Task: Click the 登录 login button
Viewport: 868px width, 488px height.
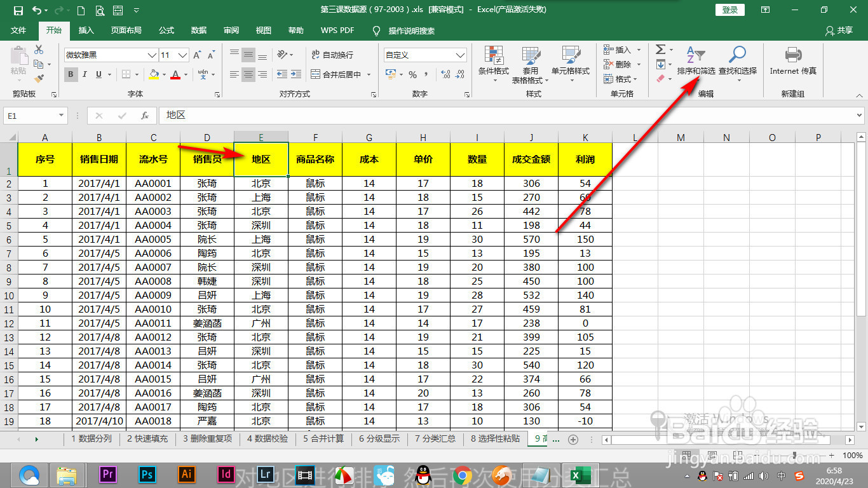Action: coord(729,10)
